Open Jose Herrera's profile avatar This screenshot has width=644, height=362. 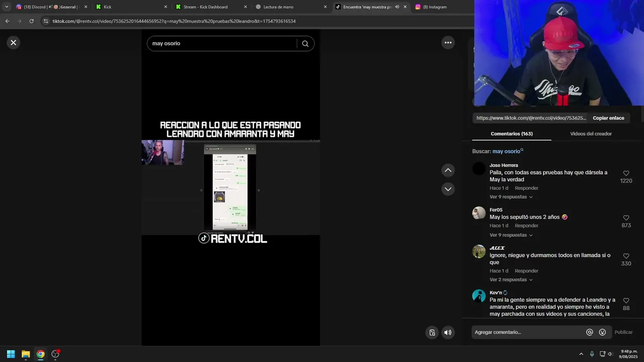(x=479, y=169)
